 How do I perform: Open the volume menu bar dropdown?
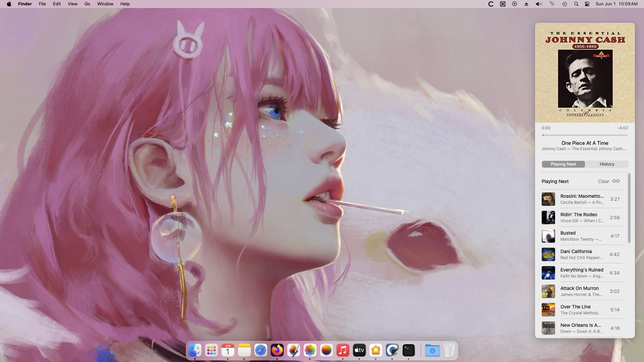[539, 4]
